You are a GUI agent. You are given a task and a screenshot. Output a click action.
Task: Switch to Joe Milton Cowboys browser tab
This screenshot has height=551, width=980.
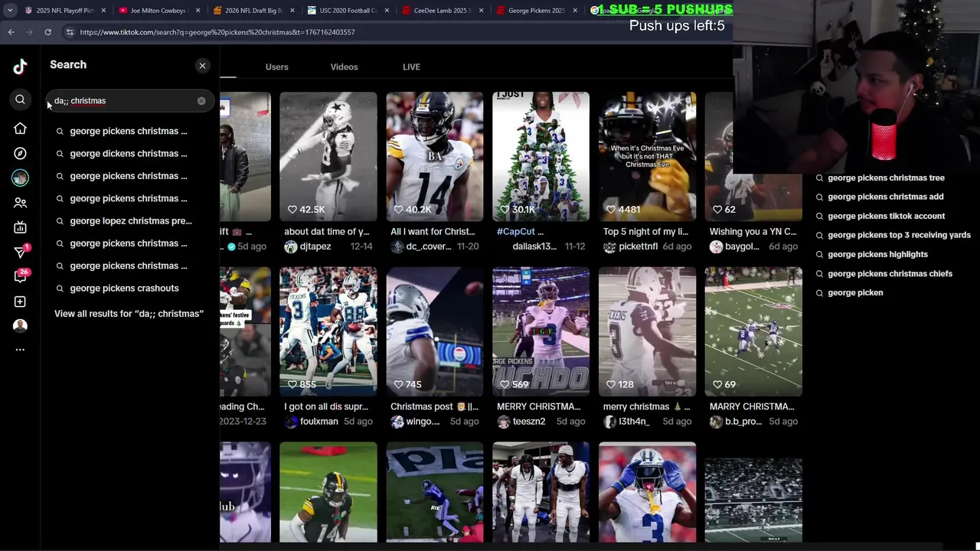(158, 11)
